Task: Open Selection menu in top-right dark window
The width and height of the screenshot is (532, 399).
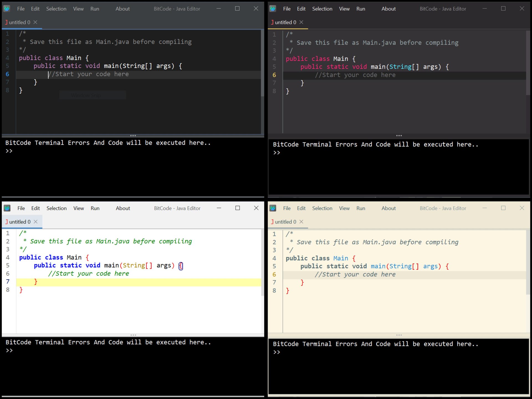Action: (x=322, y=9)
